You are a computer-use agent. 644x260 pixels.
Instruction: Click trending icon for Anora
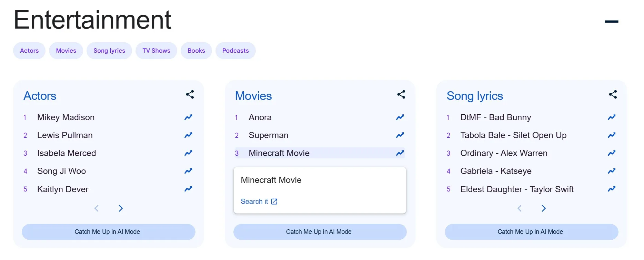400,117
